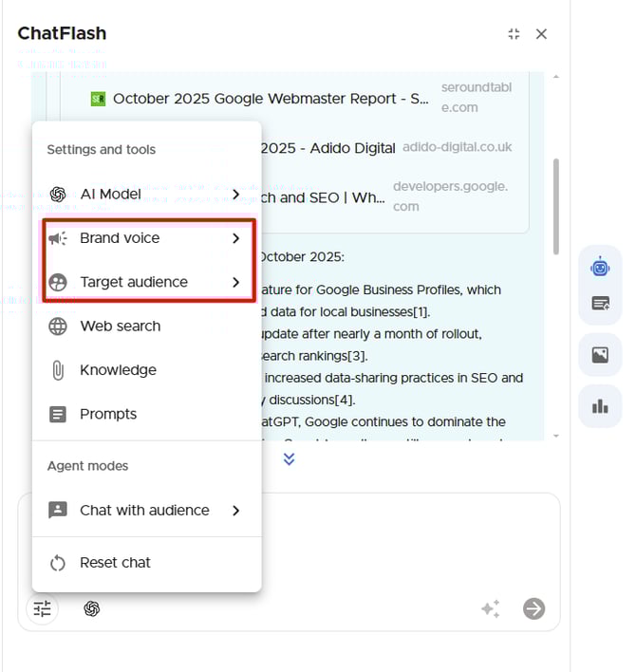Expand the AI Model submenu
The image size is (636, 672).
[x=235, y=195]
